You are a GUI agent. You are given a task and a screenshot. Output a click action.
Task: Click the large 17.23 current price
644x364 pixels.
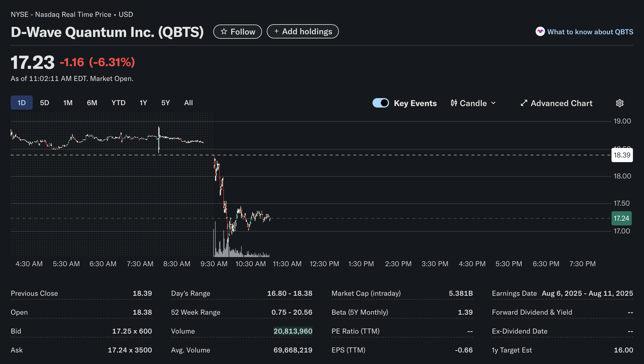click(32, 63)
